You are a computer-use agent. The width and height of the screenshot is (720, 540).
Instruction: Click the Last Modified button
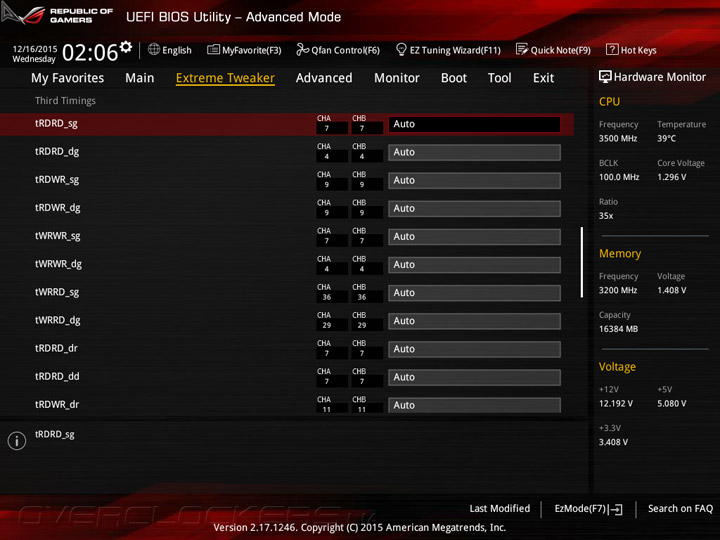click(500, 509)
